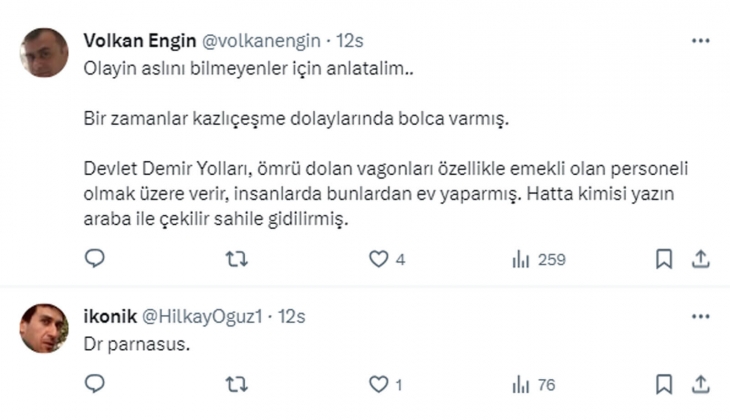The height and width of the screenshot is (420, 730).
Task: Go to @volkanengin handle
Action: pos(262,41)
